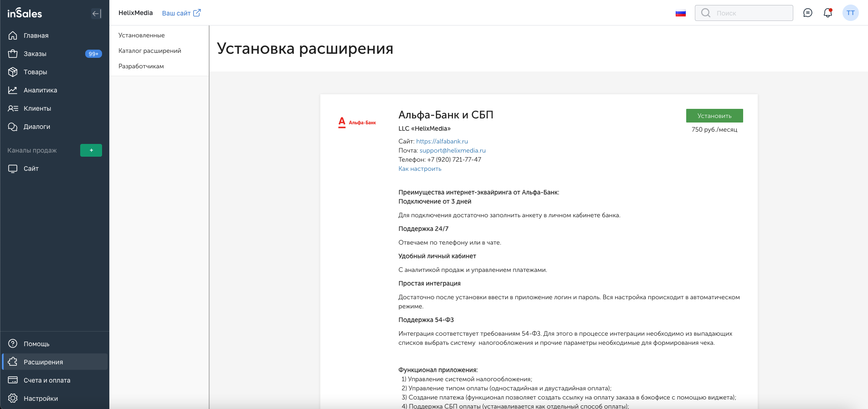Screen dimensions: 868x409
Task: Select the Установленные tab
Action: [x=142, y=35]
